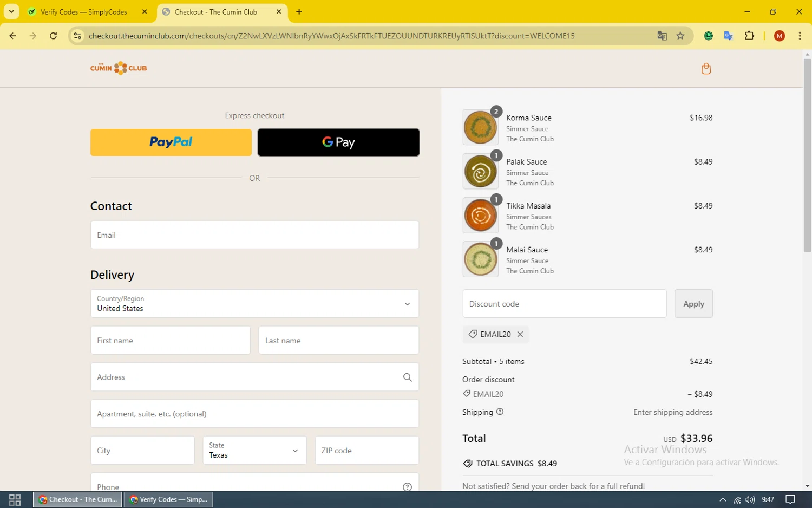View site information icon in address bar
Viewport: 812px width, 508px height.
tap(77, 36)
